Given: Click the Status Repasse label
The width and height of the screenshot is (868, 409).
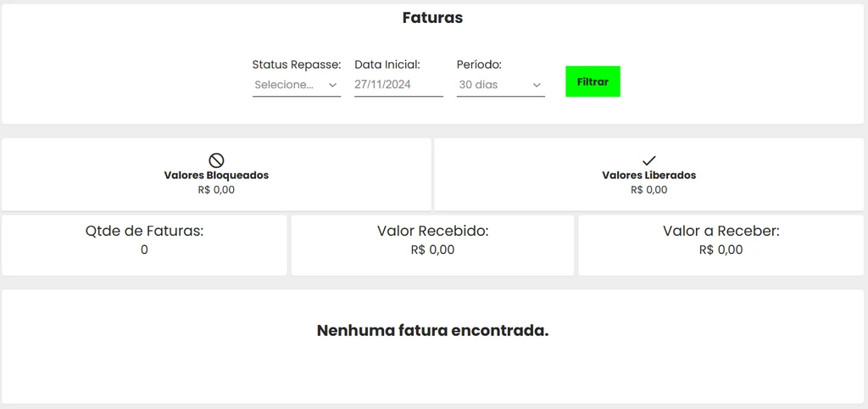Looking at the screenshot, I should (x=297, y=64).
